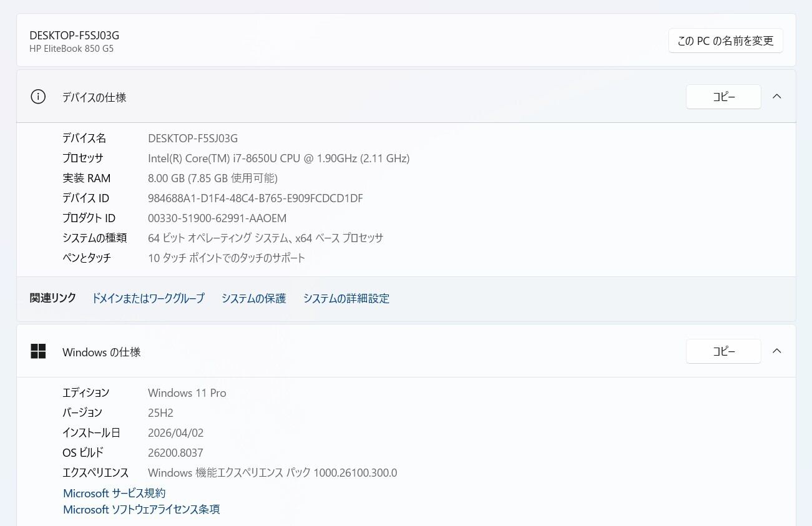Click the デバイス名 label
The height and width of the screenshot is (526, 812).
(84, 139)
